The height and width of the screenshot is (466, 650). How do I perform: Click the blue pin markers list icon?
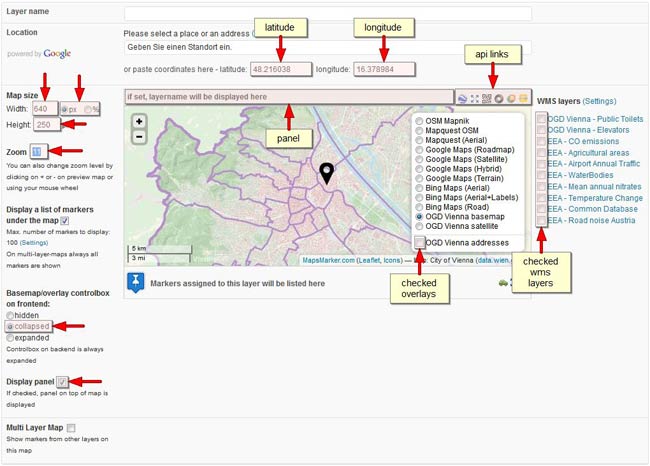point(136,282)
